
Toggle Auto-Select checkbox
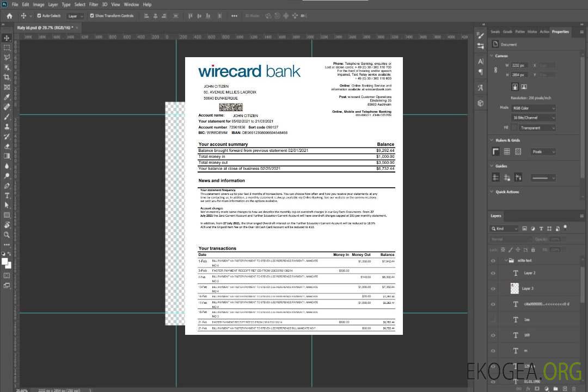pyautogui.click(x=39, y=16)
